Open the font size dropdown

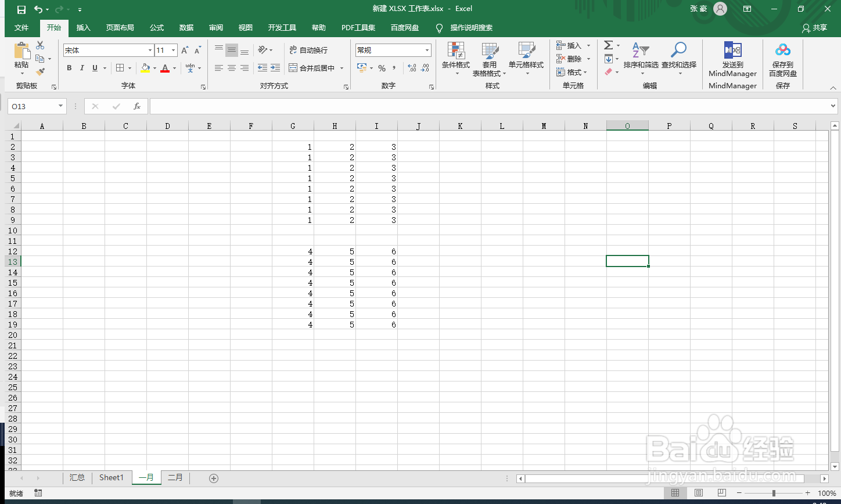click(173, 51)
